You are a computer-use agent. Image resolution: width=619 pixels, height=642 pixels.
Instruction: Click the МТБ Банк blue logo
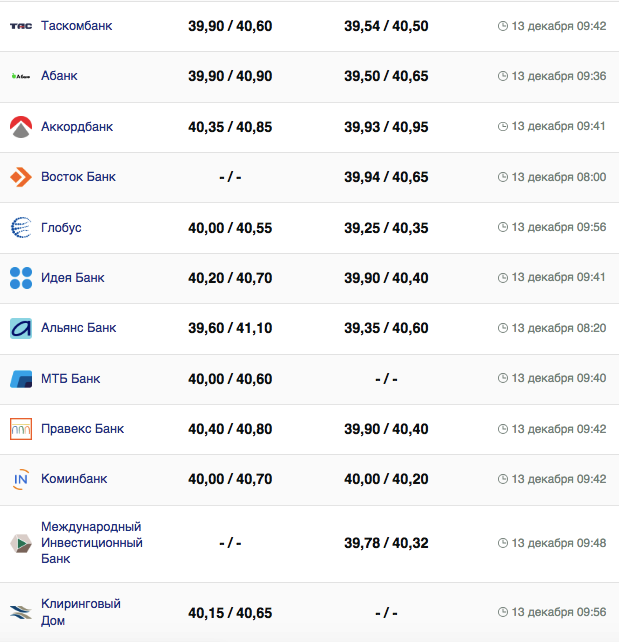pyautogui.click(x=21, y=379)
